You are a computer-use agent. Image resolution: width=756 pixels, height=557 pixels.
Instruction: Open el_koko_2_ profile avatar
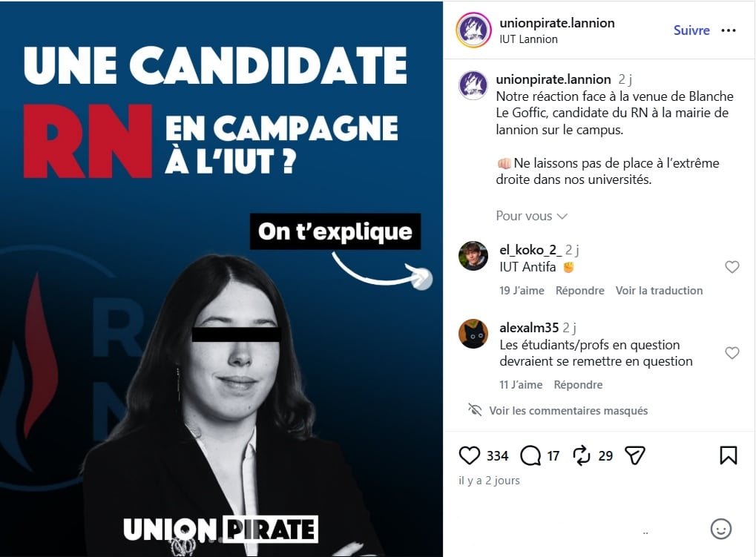pyautogui.click(x=473, y=256)
